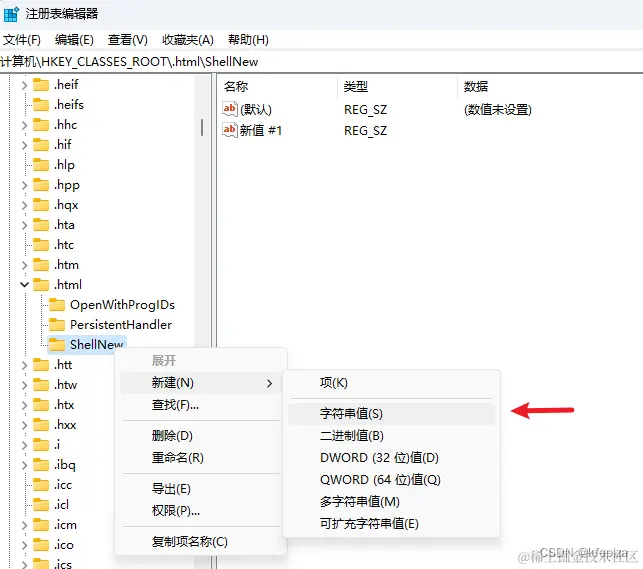Viewport: 643px width, 569px height.
Task: Collapse the .html key
Action: [25, 284]
